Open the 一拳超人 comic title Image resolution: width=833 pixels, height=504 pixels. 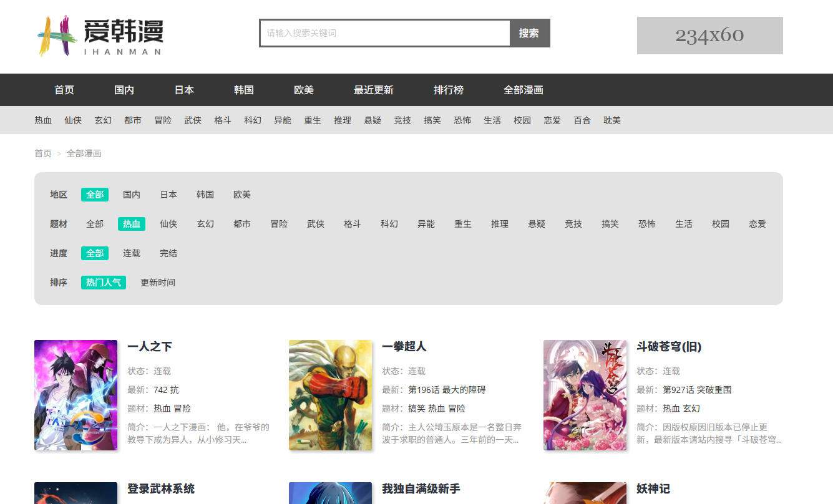[x=404, y=347]
